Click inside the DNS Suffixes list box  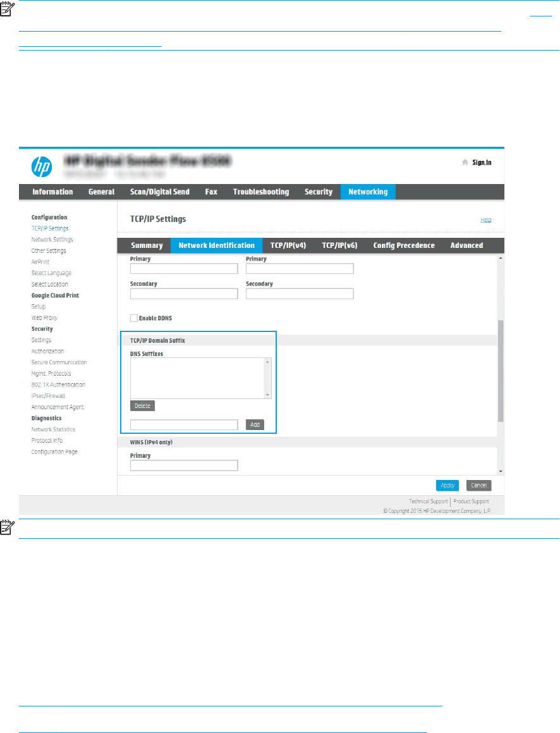pos(197,378)
